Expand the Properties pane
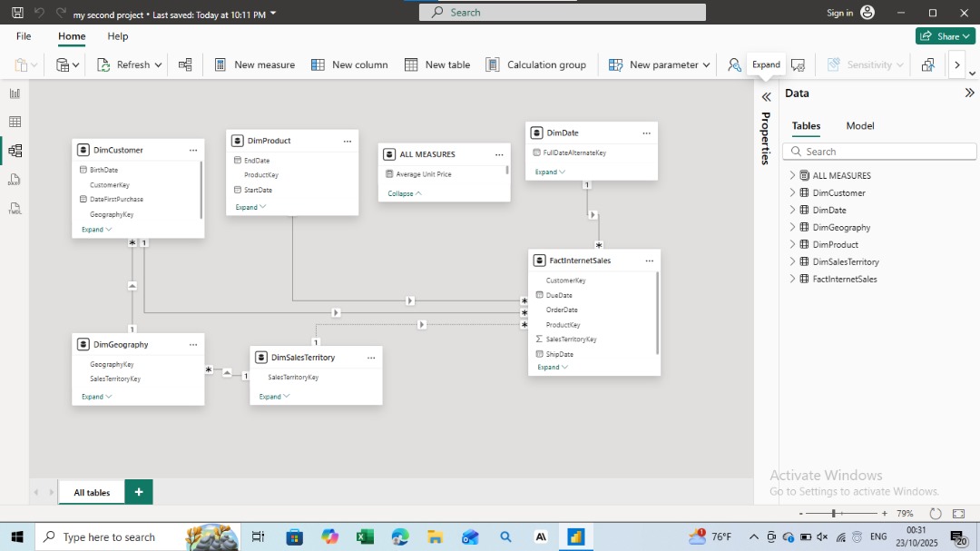This screenshot has height=551, width=980. tap(766, 97)
